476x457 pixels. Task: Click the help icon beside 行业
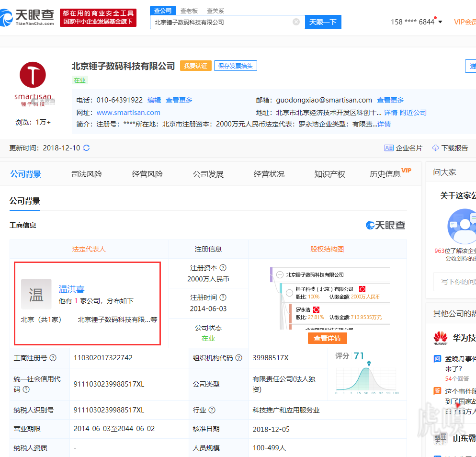(x=212, y=410)
